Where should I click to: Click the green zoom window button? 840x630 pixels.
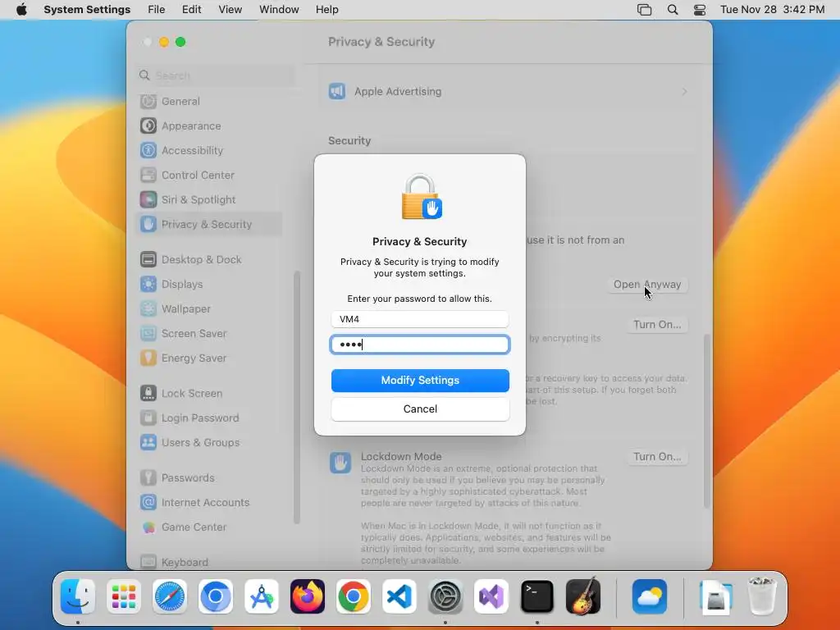point(180,42)
